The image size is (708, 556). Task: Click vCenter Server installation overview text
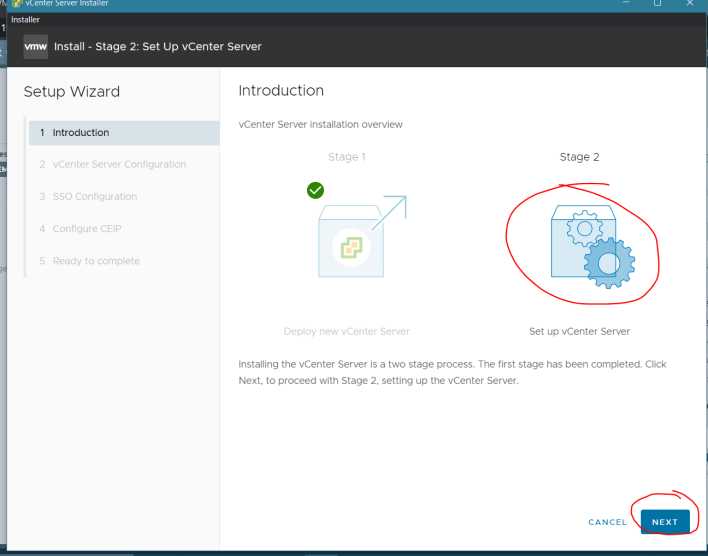coord(320,125)
